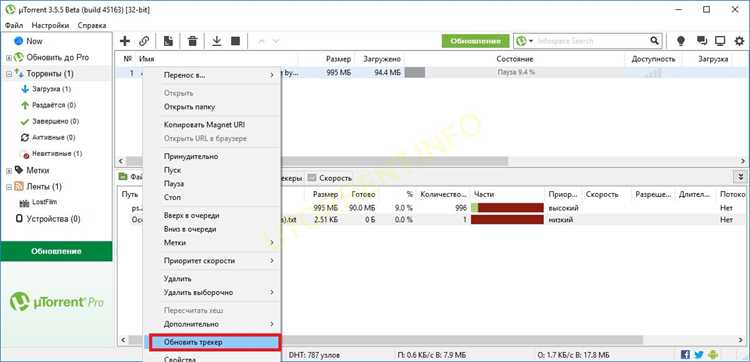Select Now in the sidebar

click(x=34, y=41)
